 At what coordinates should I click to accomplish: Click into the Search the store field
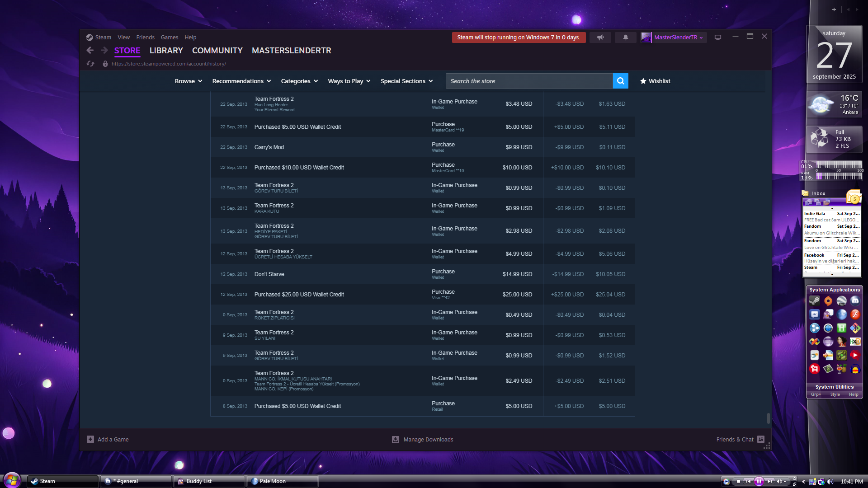tap(529, 81)
